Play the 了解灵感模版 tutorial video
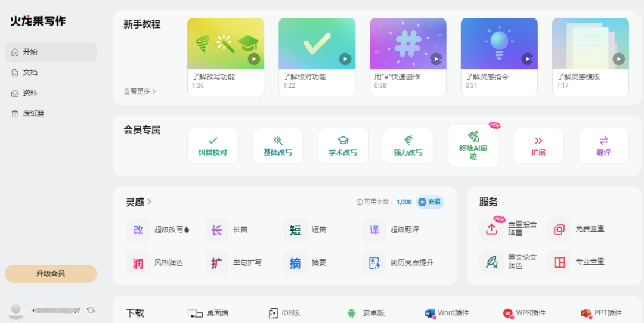This screenshot has height=323, width=644. pyautogui.click(x=618, y=59)
